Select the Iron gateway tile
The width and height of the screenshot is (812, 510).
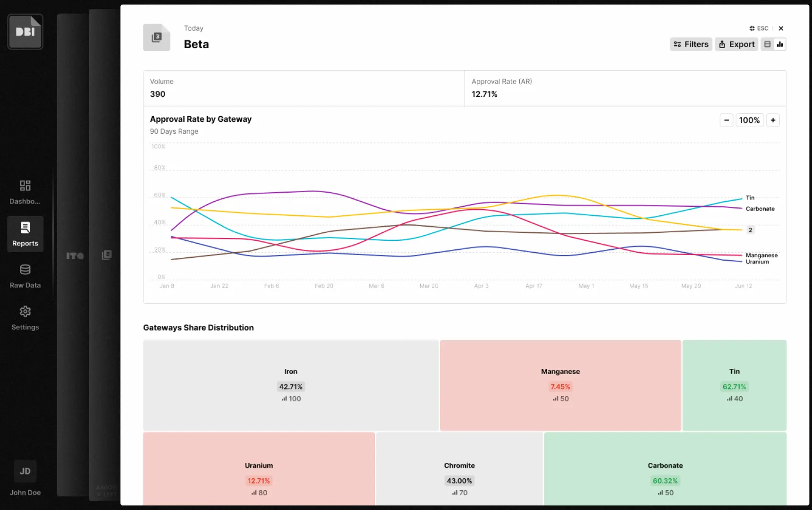click(x=291, y=385)
